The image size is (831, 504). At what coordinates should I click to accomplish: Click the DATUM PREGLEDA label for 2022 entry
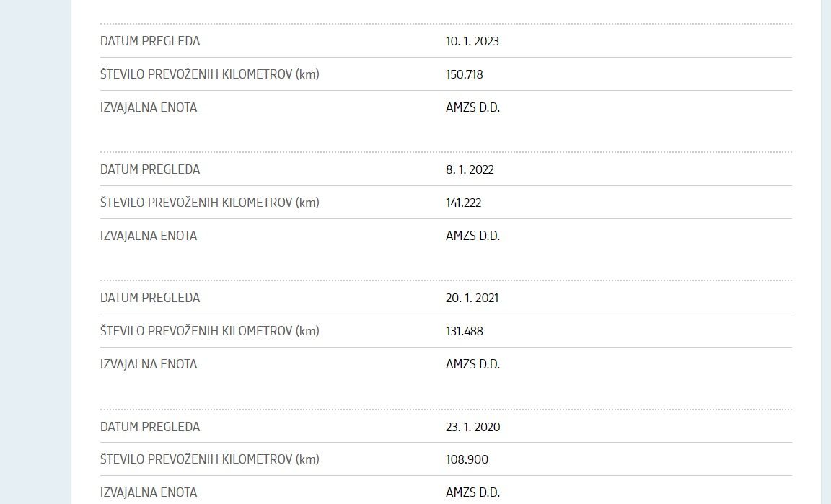pos(150,169)
